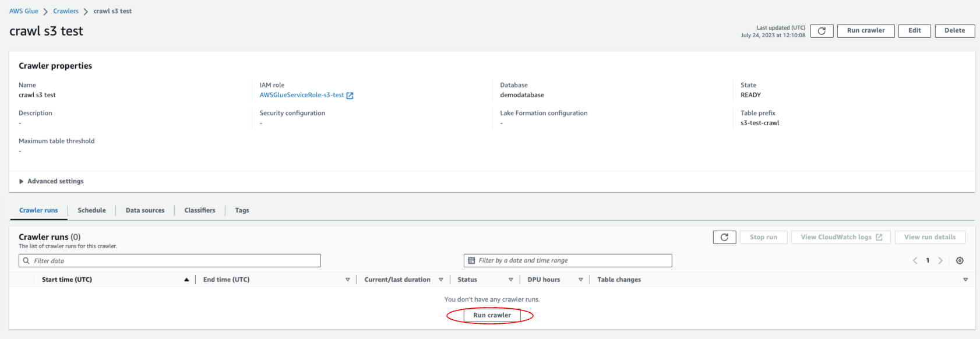Click the refresh icon beside Last updated timestamp

point(822,31)
